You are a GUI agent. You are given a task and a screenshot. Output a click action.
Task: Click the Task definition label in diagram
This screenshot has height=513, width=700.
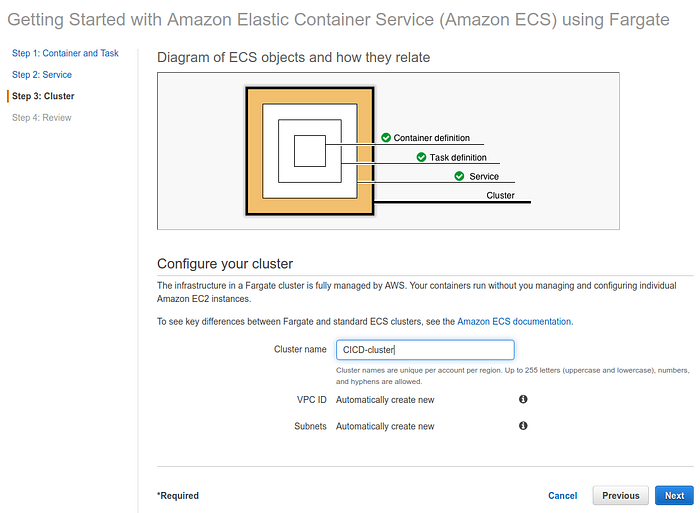458,157
